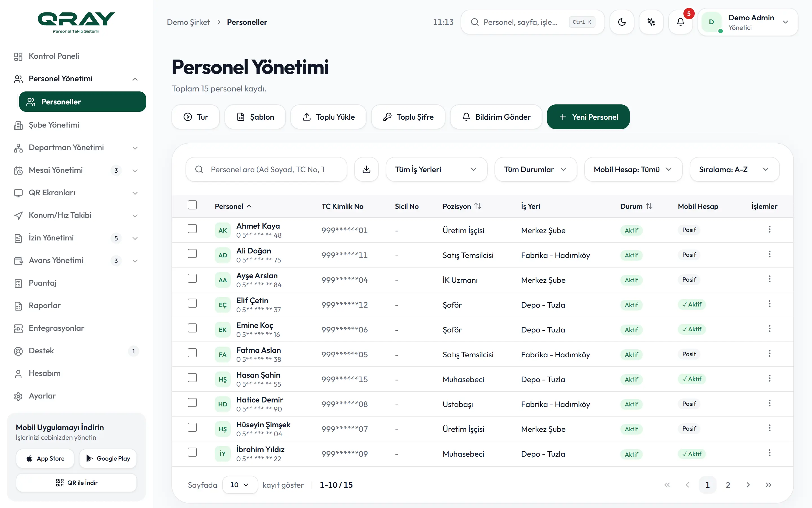The image size is (812, 508).
Task: Toggle dark mode moon icon
Action: click(622, 22)
